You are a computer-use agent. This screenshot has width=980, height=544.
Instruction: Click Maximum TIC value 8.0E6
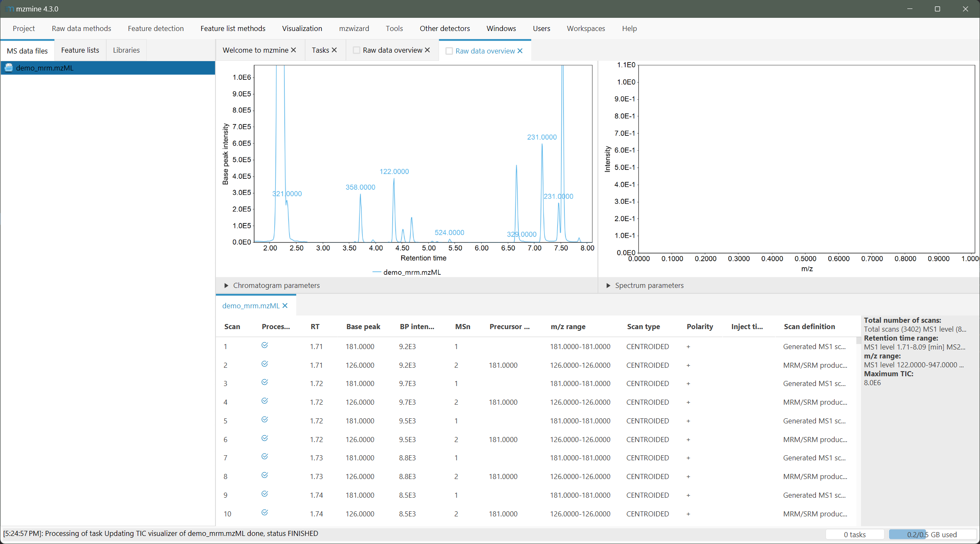[x=872, y=383]
